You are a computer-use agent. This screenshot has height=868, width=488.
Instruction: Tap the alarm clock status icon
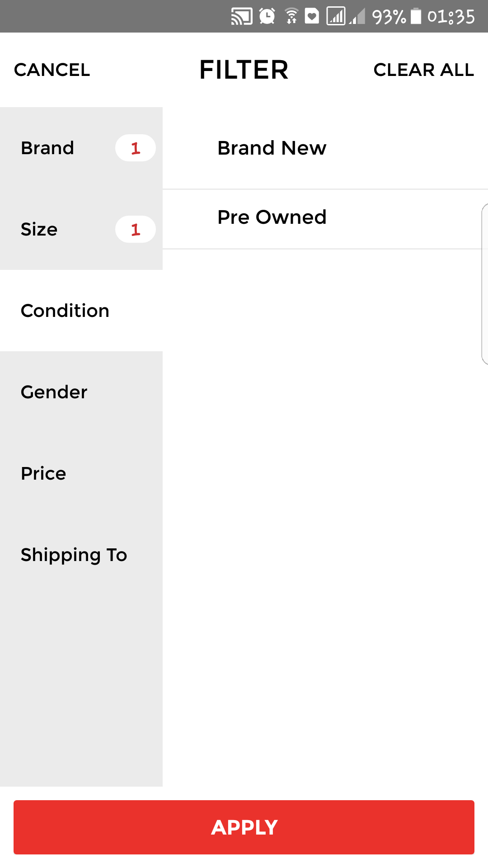tap(267, 17)
